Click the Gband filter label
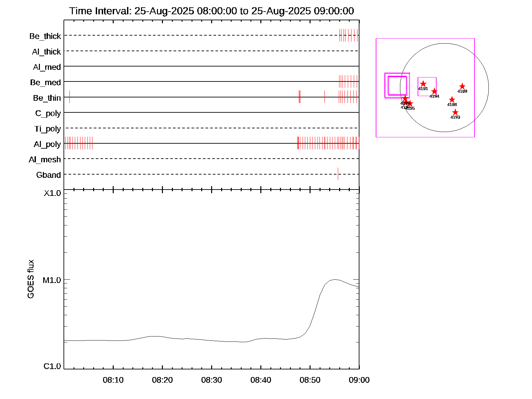Viewport: 532px width, 399px height. click(49, 175)
